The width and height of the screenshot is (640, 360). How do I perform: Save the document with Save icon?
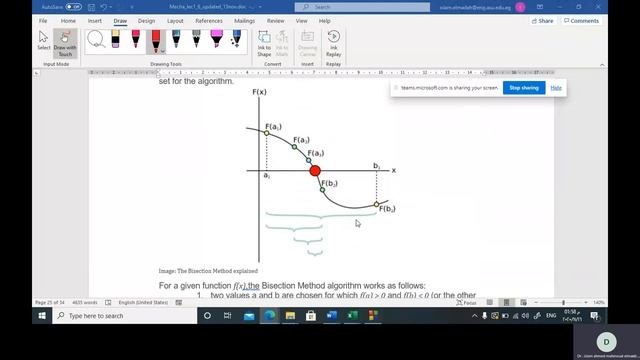click(91, 7)
